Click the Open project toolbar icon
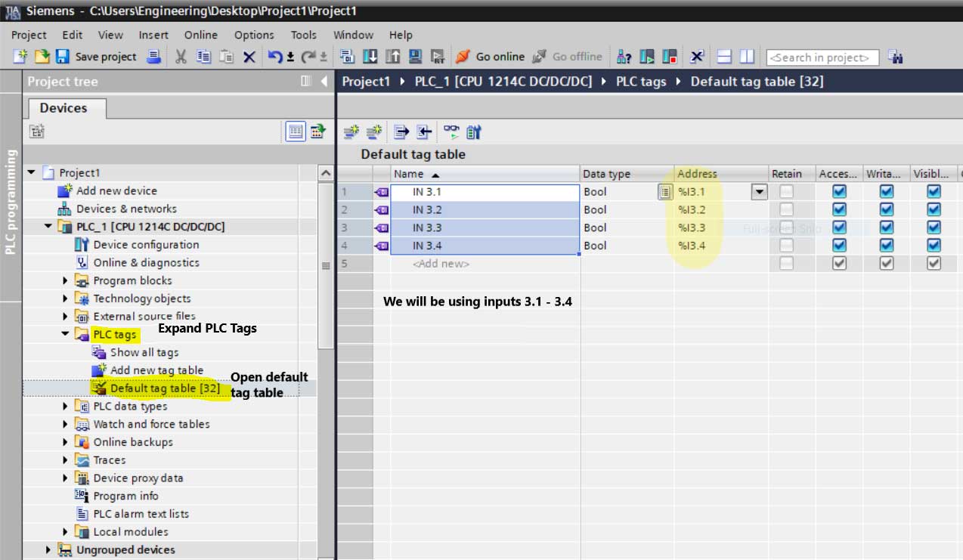 (x=42, y=57)
